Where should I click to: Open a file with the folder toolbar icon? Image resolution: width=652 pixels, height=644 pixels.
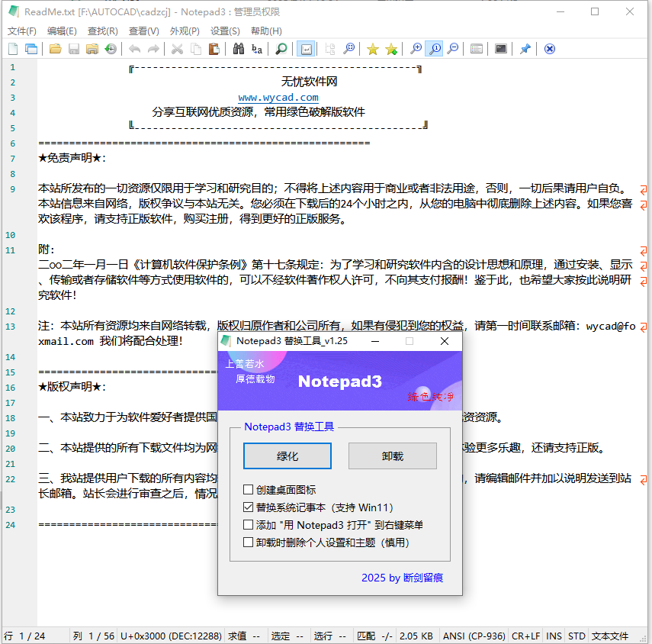(x=56, y=49)
